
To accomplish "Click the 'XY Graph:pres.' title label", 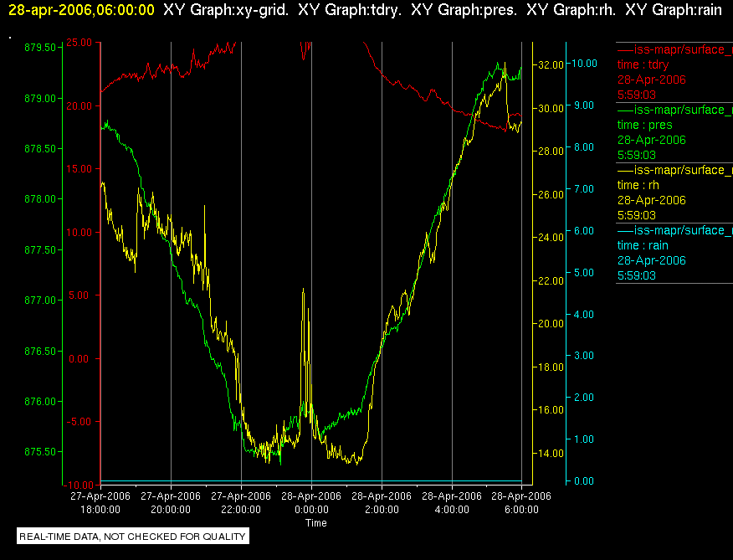I will coord(464,10).
